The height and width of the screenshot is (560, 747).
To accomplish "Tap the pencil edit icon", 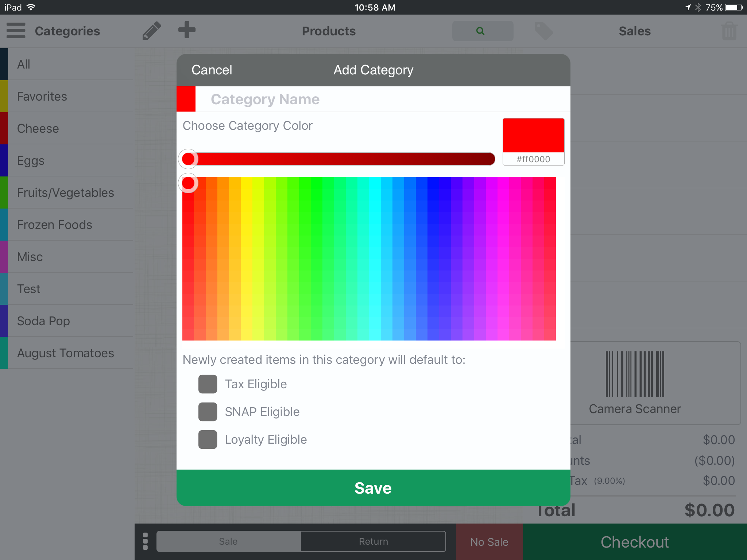I will pos(151,30).
